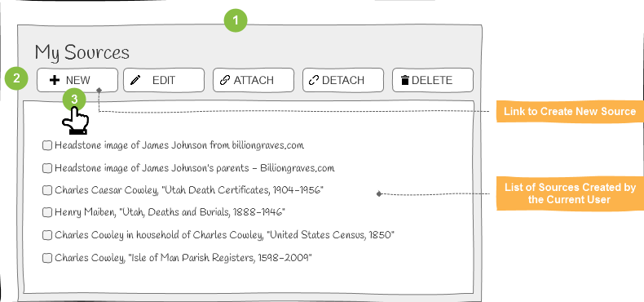
Task: Check the James Johnson billiongraves.com headstone source
Action: tap(47, 145)
